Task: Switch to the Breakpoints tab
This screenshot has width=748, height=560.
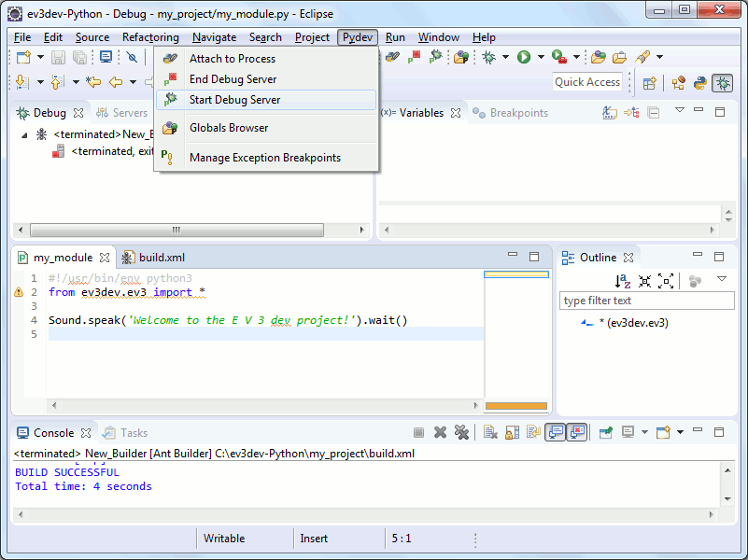Action: pyautogui.click(x=511, y=113)
